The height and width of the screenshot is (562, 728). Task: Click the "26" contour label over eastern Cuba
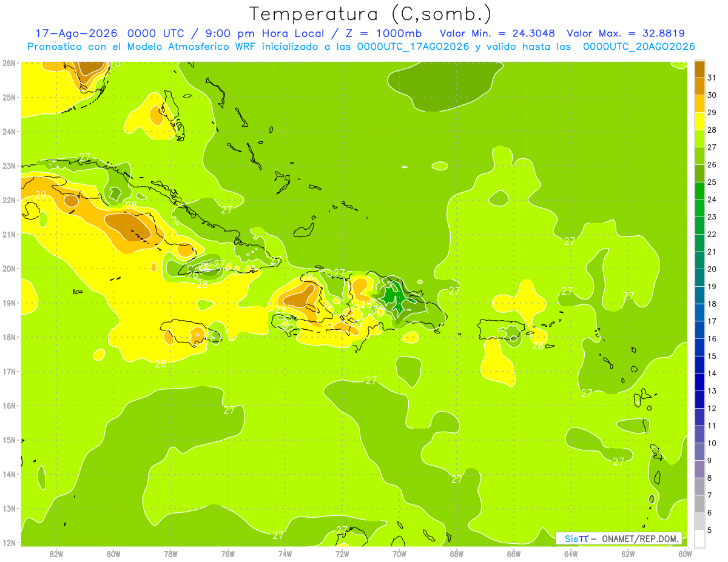click(x=192, y=275)
